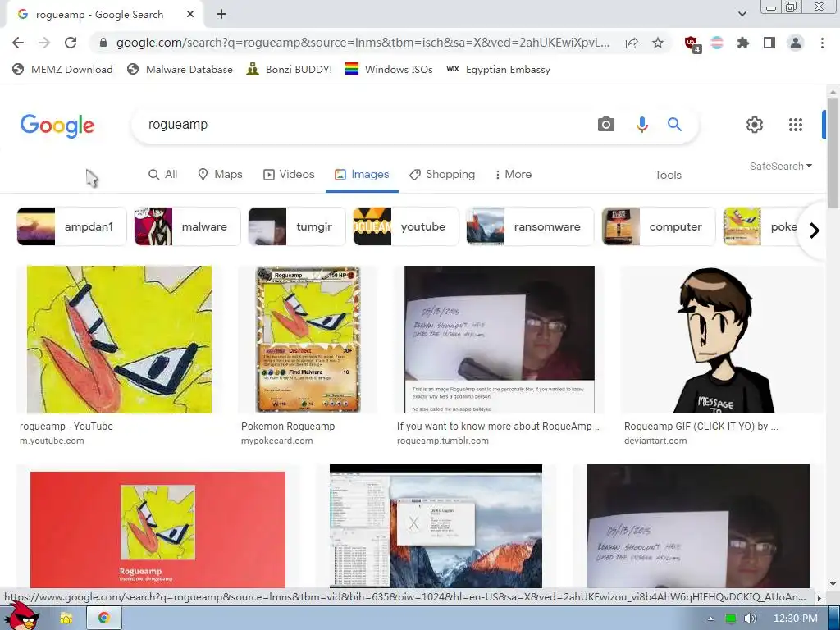The width and height of the screenshot is (840, 630).
Task: Reload the page with the refresh icon
Action: (x=71, y=43)
